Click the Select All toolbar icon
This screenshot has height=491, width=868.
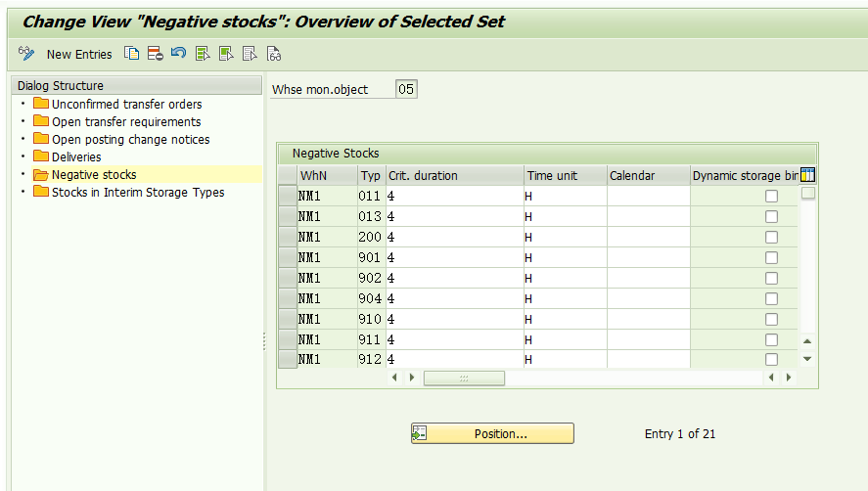(203, 54)
